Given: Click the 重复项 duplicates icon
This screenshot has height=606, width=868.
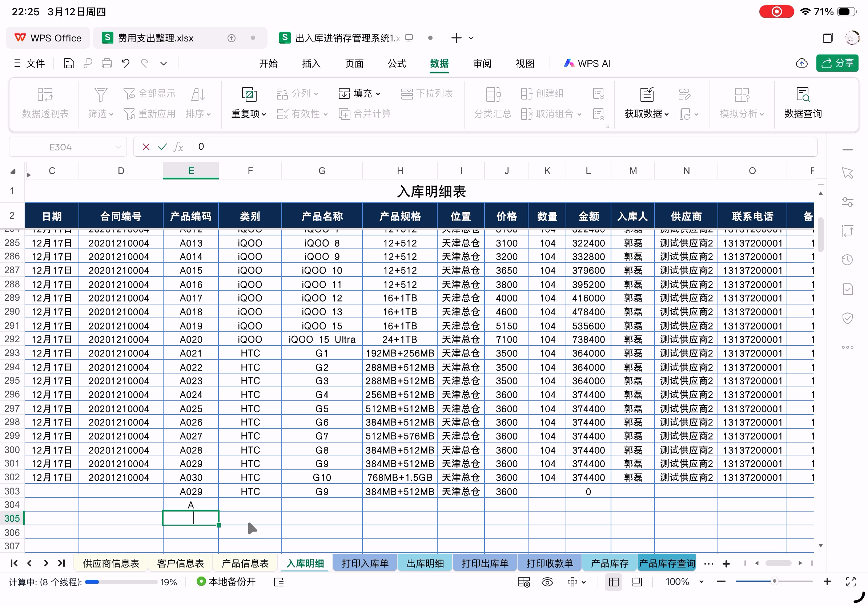Looking at the screenshot, I should tap(249, 94).
